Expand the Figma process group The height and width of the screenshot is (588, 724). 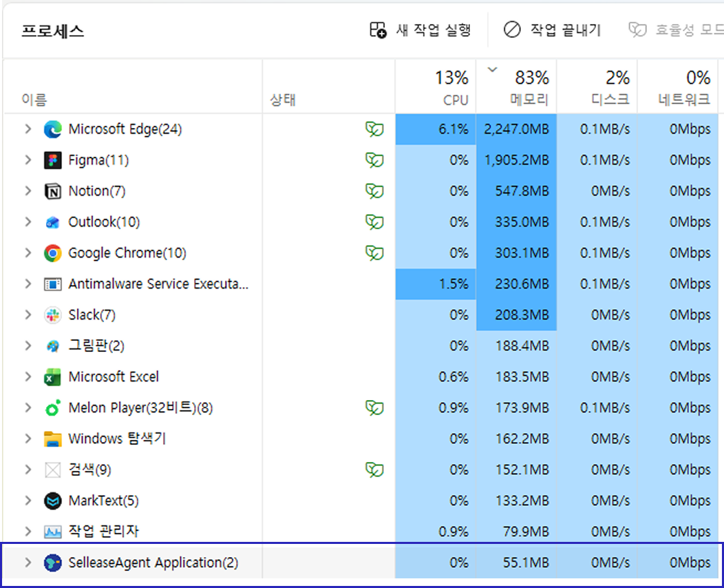(28, 160)
